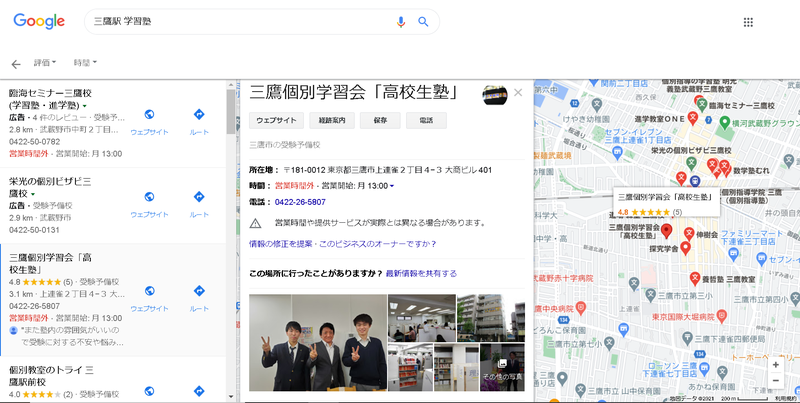Open the 評価 rating filter dropdown

(x=45, y=63)
